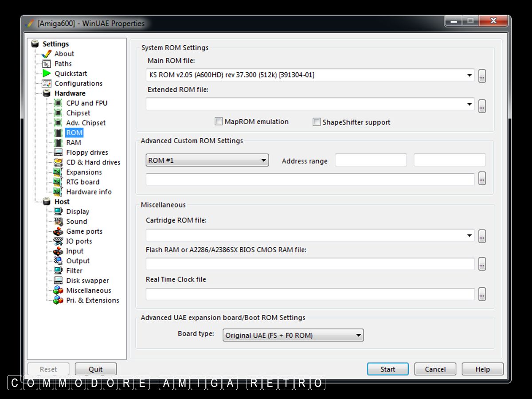Select the Display monitor icon
Image resolution: width=532 pixels, height=399 pixels.
coord(58,211)
